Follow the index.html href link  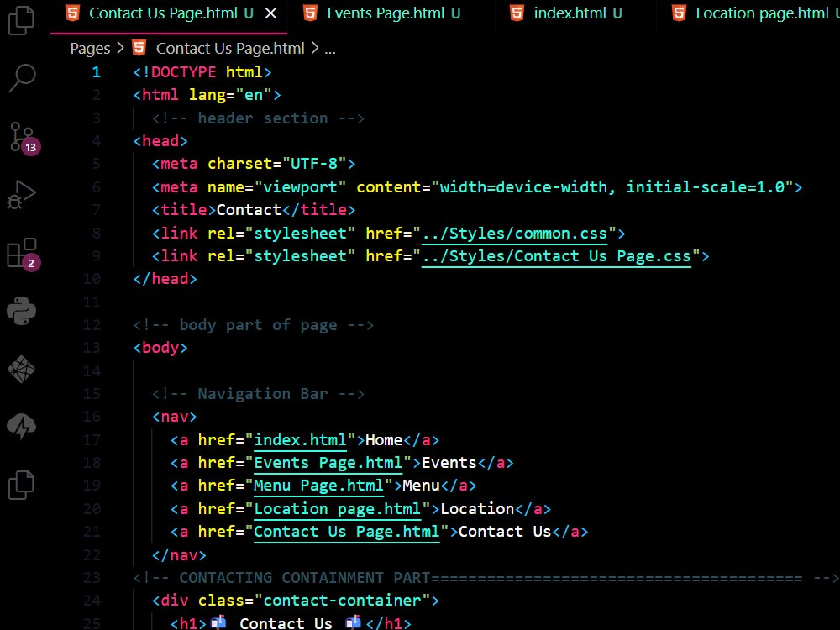coord(300,440)
